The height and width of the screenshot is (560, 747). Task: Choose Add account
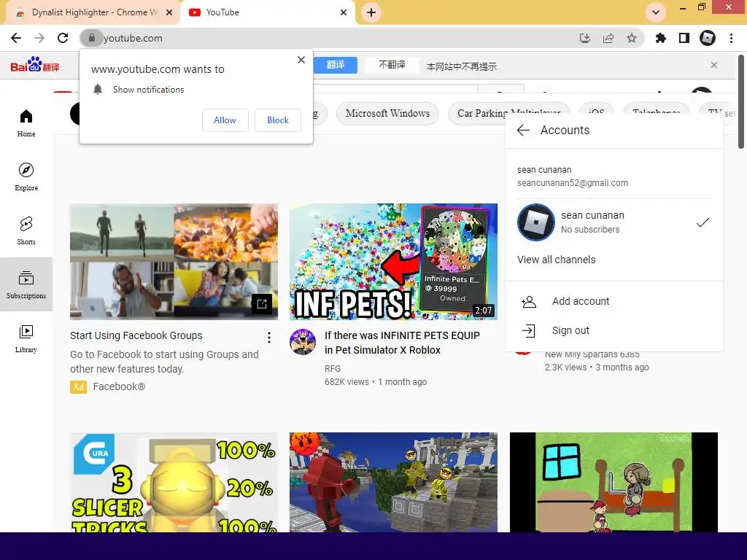(x=614, y=301)
